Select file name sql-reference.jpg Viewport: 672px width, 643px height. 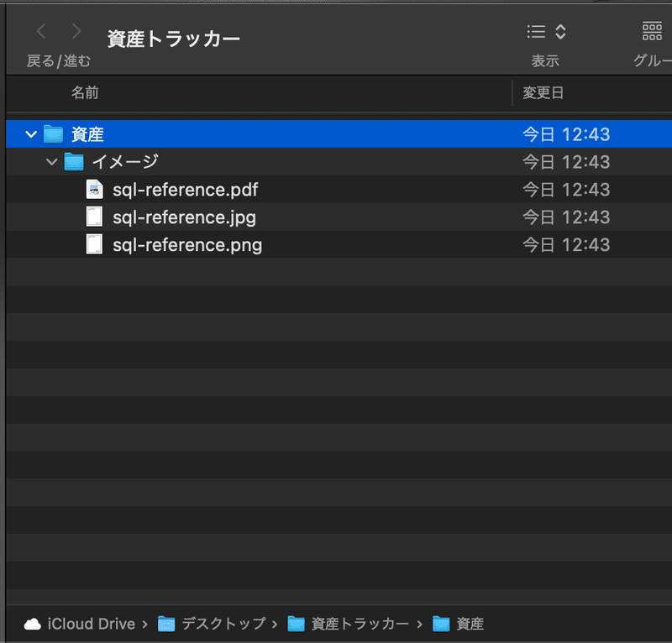coord(184,217)
